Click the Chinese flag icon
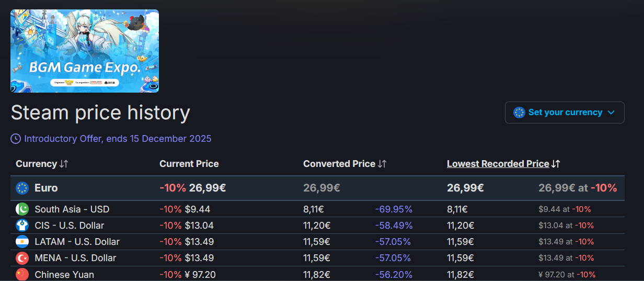This screenshot has width=644, height=281. coord(22,274)
